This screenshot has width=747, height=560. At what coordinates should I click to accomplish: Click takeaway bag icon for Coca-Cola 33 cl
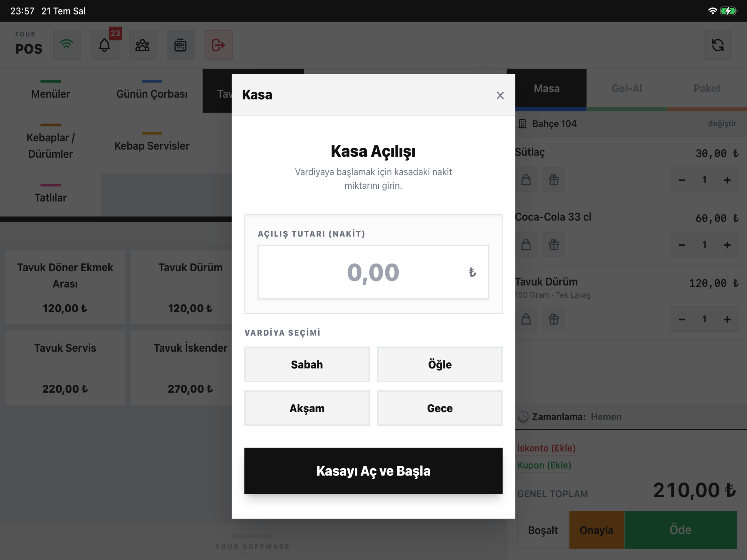click(526, 244)
